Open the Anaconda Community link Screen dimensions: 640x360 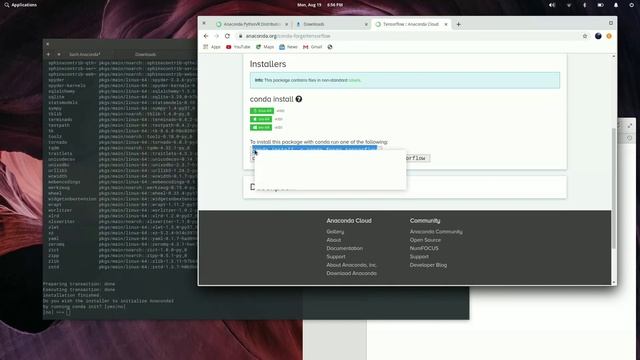coord(436,232)
